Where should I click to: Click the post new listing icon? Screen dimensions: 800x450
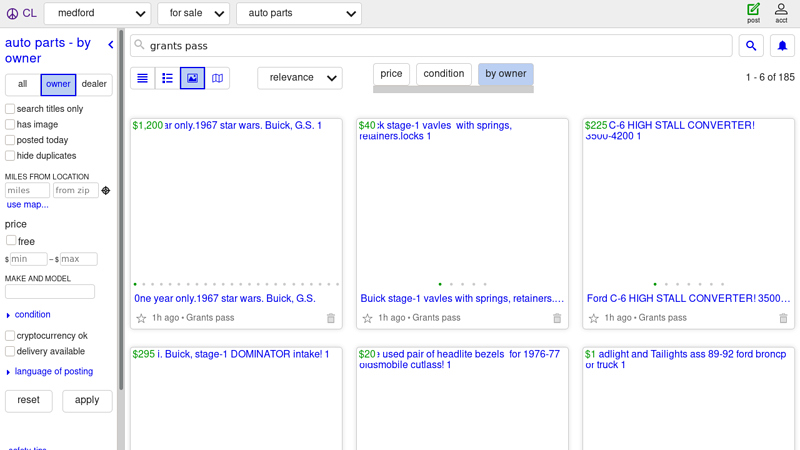pyautogui.click(x=753, y=12)
